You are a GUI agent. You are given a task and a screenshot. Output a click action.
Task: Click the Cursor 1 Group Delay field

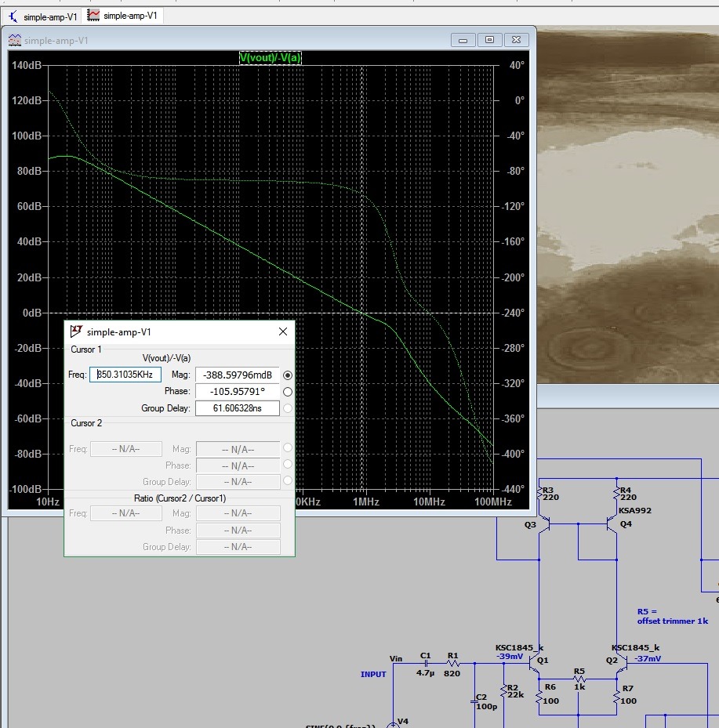(238, 408)
